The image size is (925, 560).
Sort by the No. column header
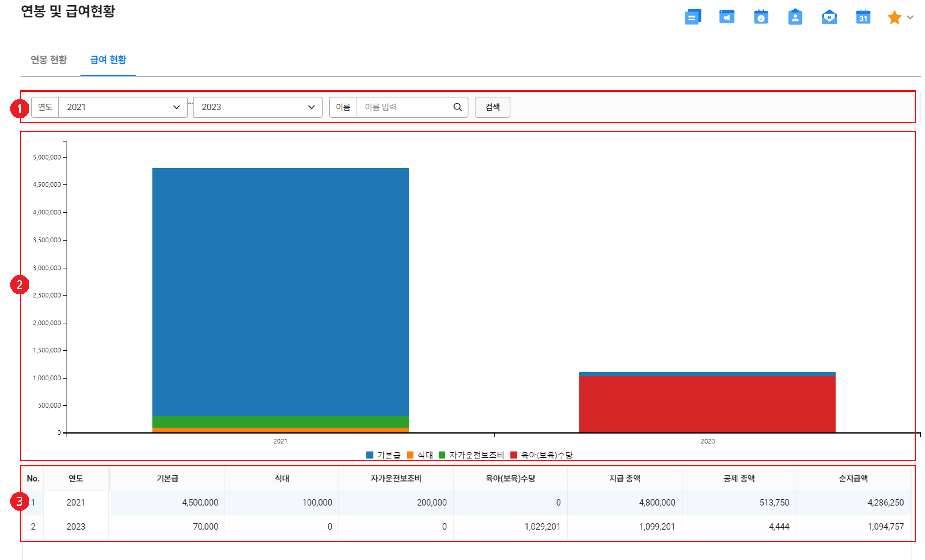pyautogui.click(x=33, y=478)
